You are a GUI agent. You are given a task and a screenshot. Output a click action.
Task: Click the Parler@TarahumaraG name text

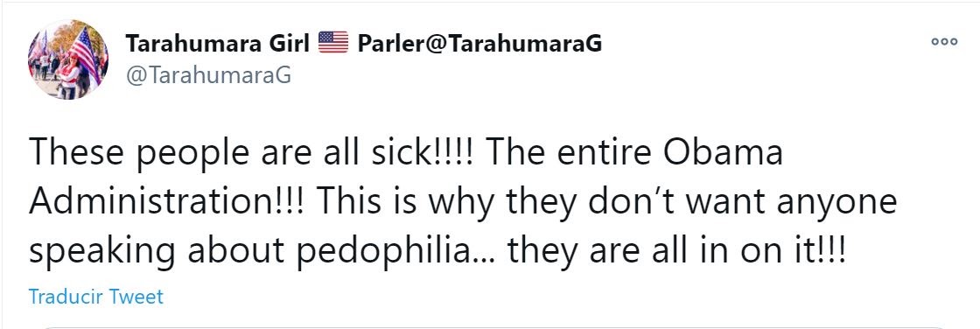tap(479, 43)
